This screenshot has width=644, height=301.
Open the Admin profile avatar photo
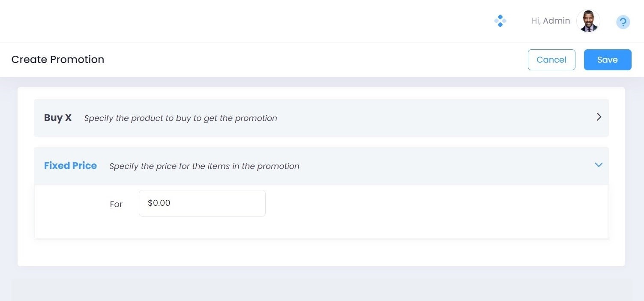[x=588, y=21]
